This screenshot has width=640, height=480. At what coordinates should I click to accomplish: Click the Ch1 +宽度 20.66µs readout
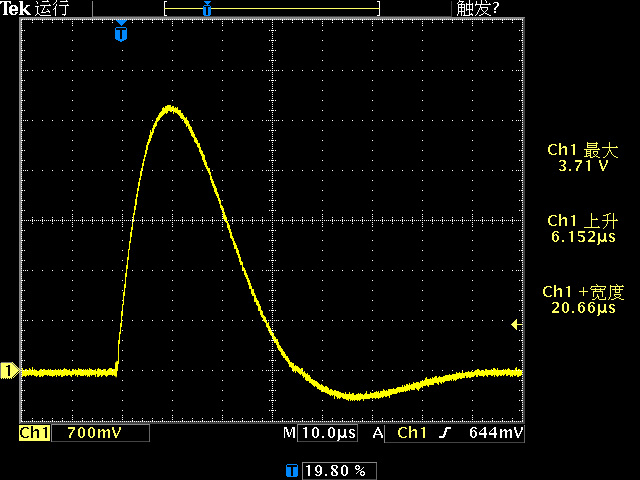point(583,300)
